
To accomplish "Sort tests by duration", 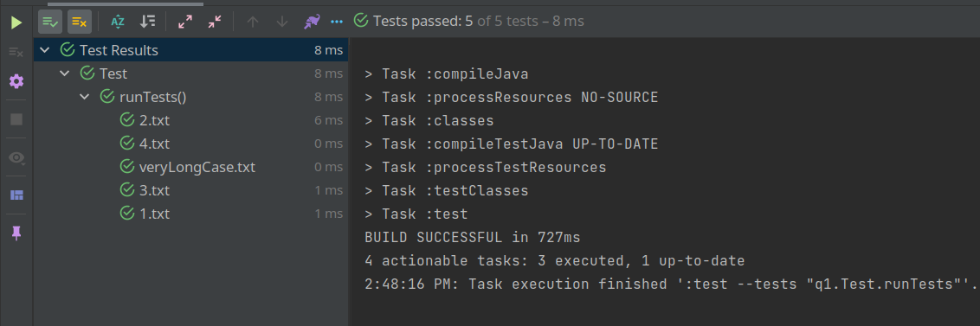I will 147,22.
